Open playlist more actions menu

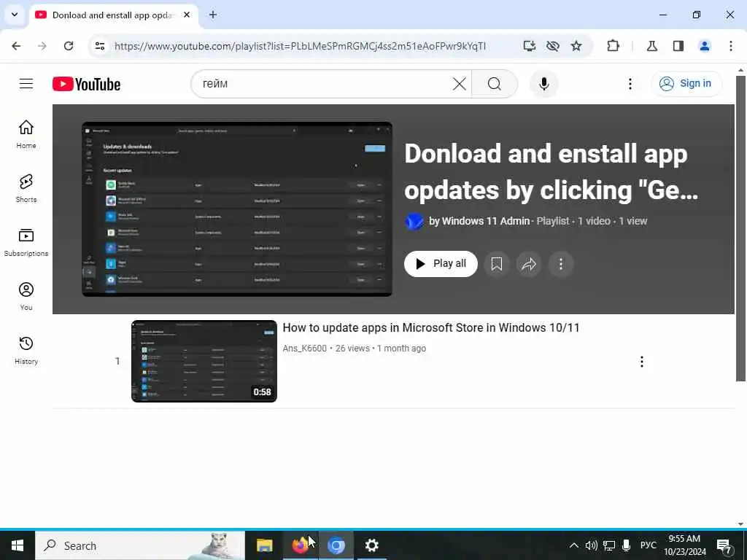561,264
